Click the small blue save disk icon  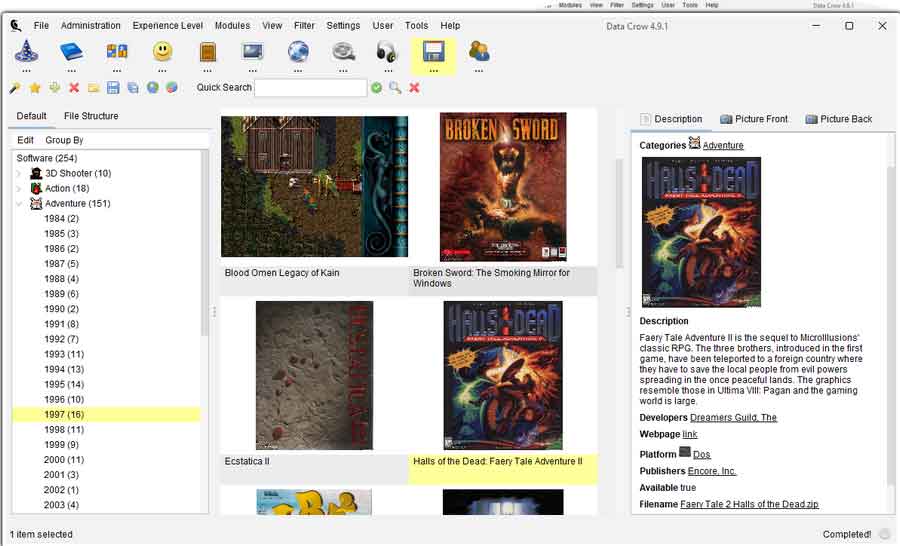113,88
